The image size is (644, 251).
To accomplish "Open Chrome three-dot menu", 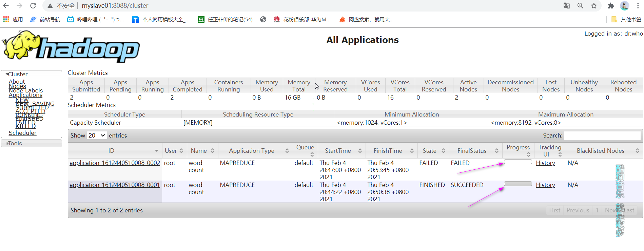I will 638,6.
